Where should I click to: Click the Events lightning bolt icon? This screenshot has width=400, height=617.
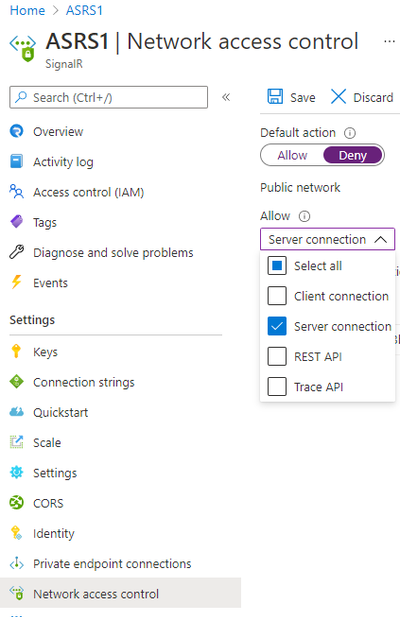coord(17,282)
